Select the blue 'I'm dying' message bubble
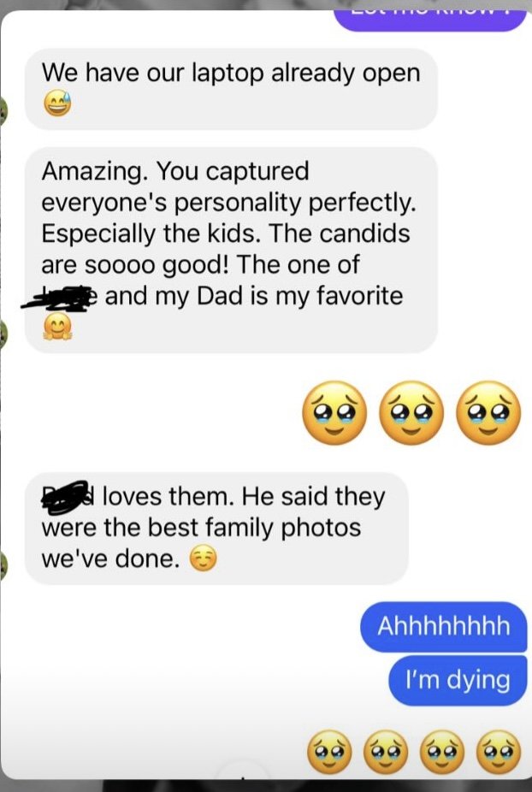532x792 pixels. coord(458,680)
